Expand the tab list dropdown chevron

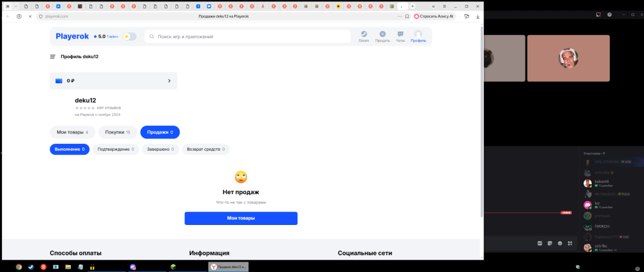click(15, 6)
